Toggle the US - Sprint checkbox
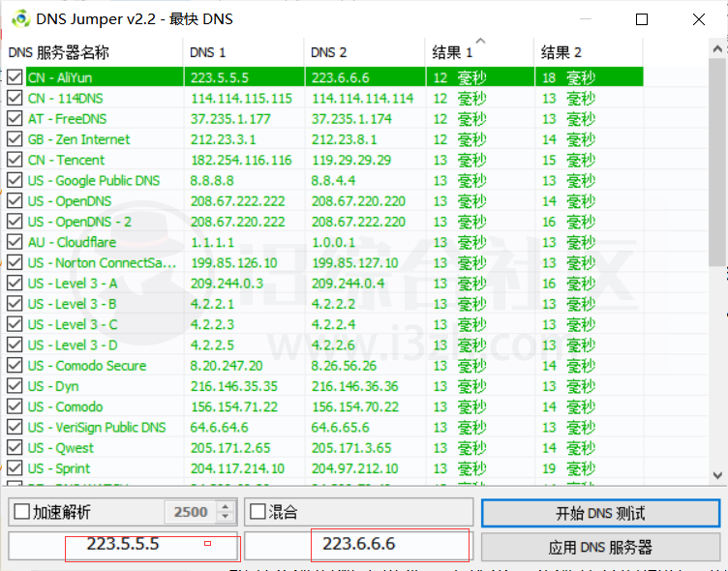The image size is (728, 571). coord(15,468)
